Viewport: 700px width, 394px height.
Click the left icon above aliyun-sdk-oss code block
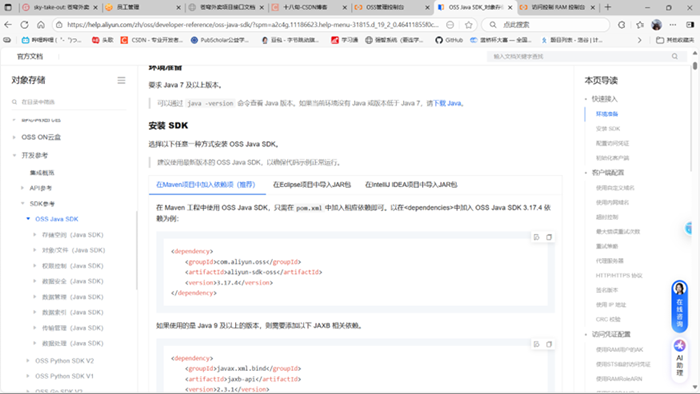tap(537, 237)
